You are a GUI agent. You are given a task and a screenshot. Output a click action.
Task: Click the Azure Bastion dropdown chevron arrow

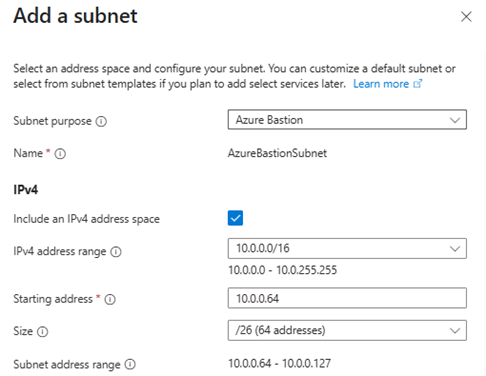click(x=455, y=120)
